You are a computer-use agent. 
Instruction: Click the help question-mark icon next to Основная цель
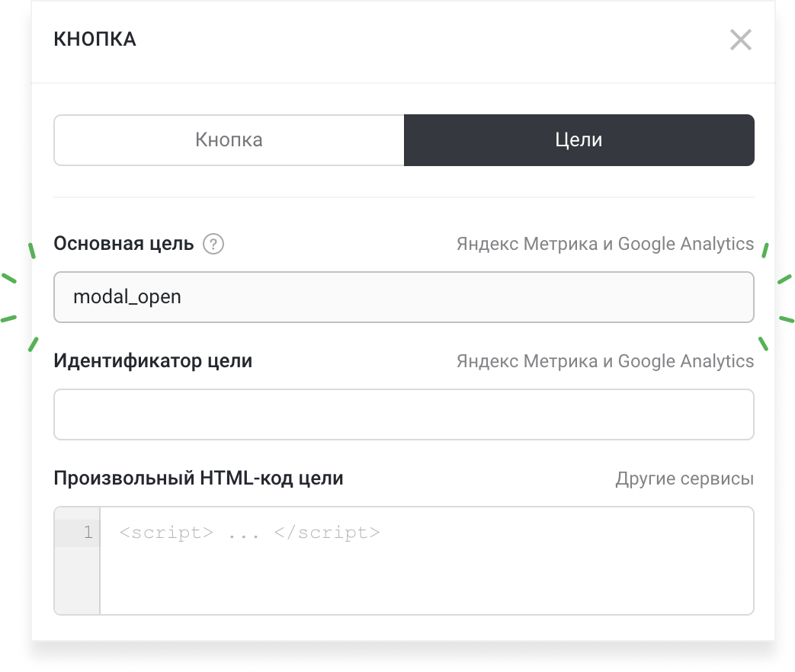click(x=213, y=245)
